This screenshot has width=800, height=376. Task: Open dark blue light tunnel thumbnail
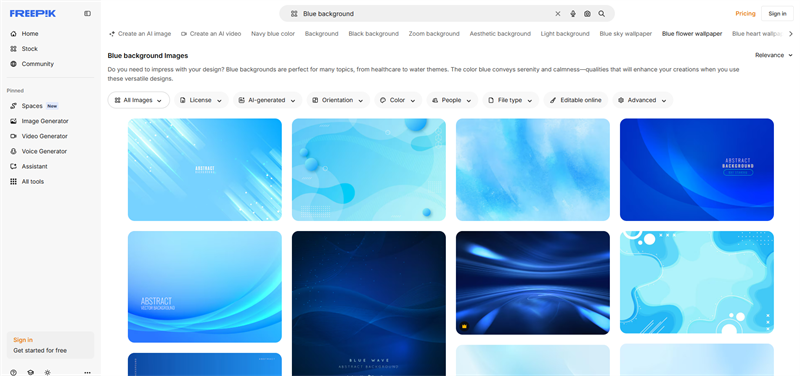(533, 283)
